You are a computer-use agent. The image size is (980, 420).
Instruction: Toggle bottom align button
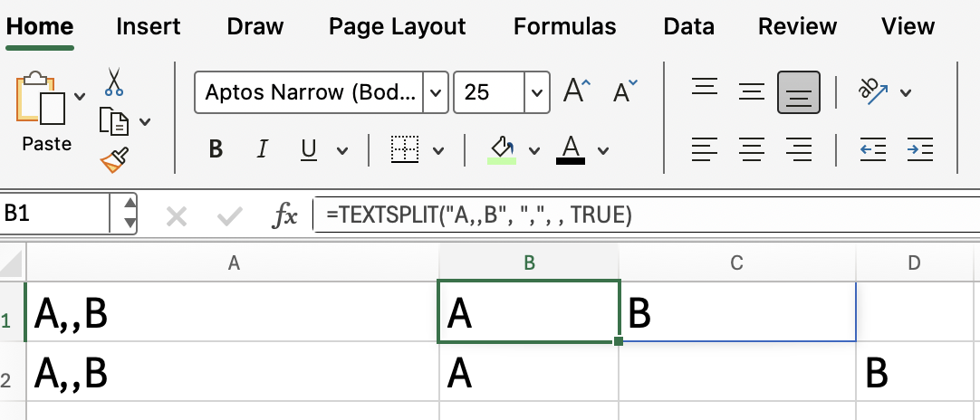(798, 92)
